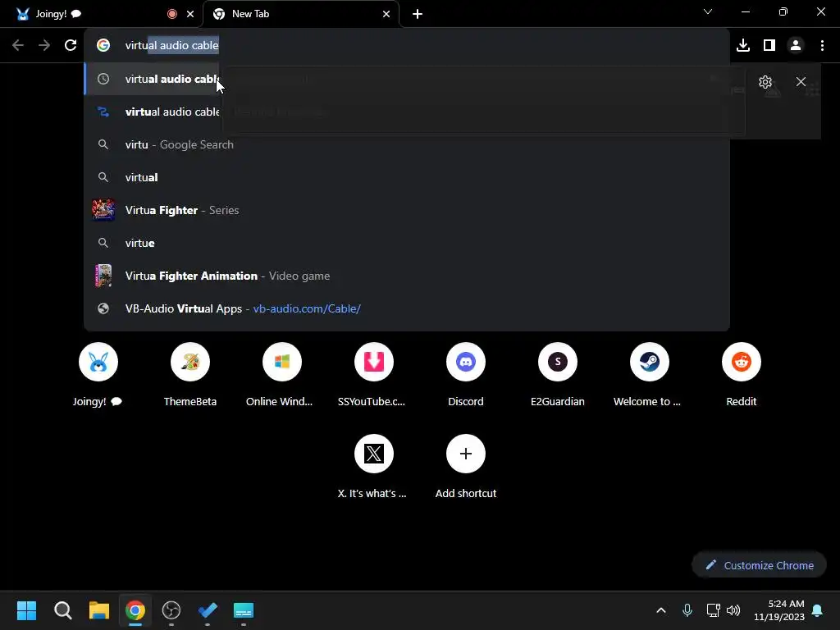Open the ThemeBeta shortcut

tap(190, 375)
